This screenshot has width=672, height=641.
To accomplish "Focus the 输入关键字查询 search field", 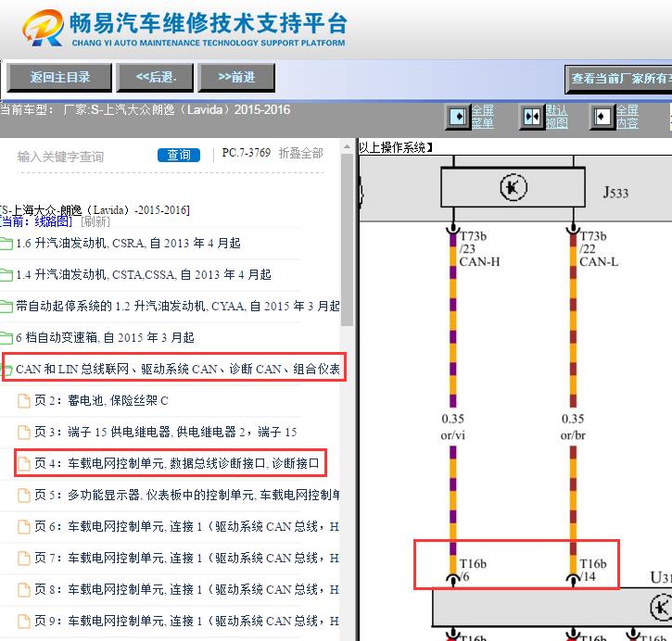I will coord(83,157).
